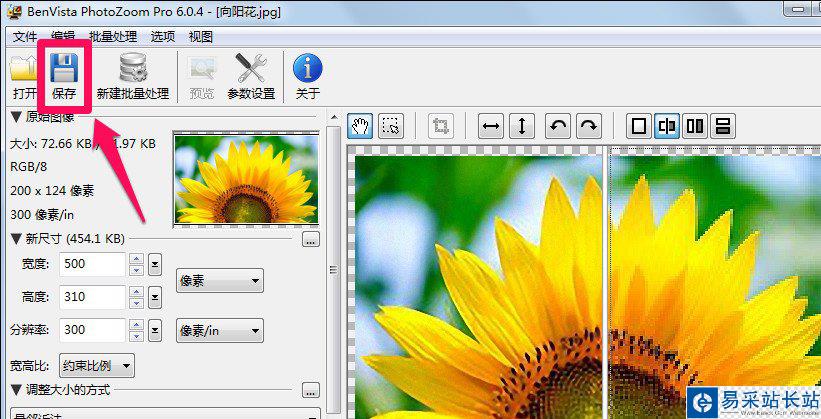Rotate image counterclockwise
The height and width of the screenshot is (419, 821).
(x=558, y=126)
